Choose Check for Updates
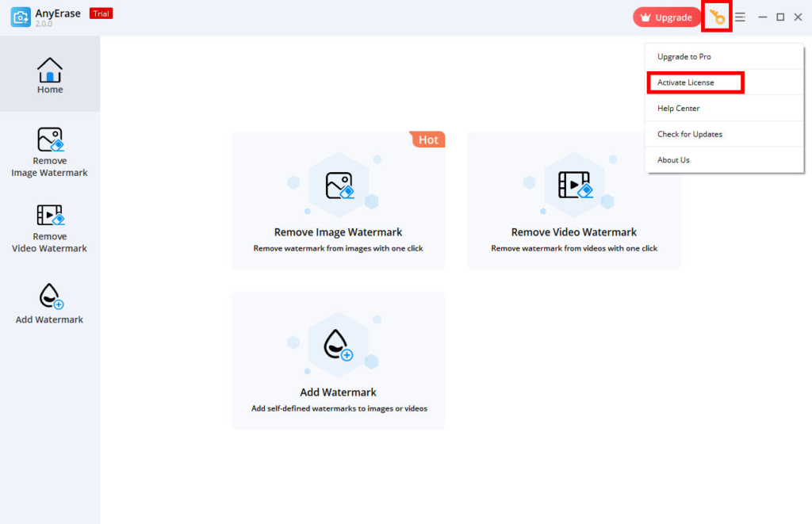This screenshot has width=812, height=524. coord(688,133)
